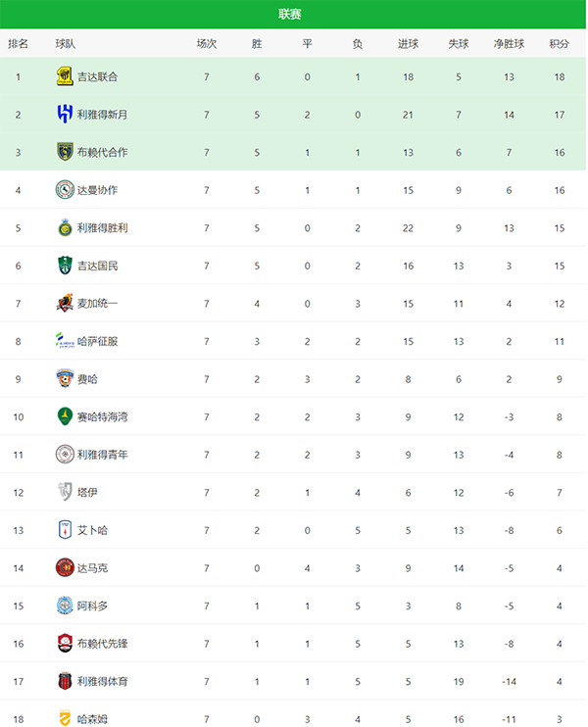Click the 达马克 red crest icon
Viewport: 588px width, 727px height.
click(x=65, y=567)
